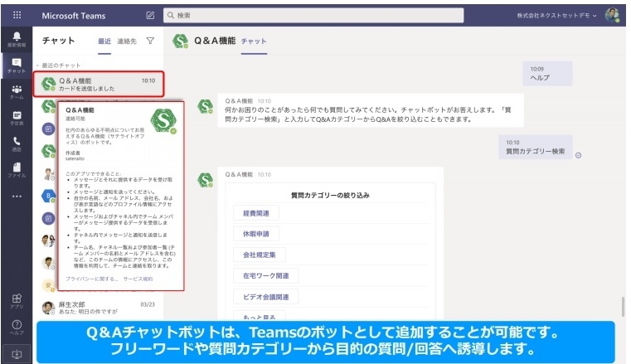Click the 質問カテゴリーの絞り込み card title
Screen dimensions: 631x364
(x=330, y=195)
